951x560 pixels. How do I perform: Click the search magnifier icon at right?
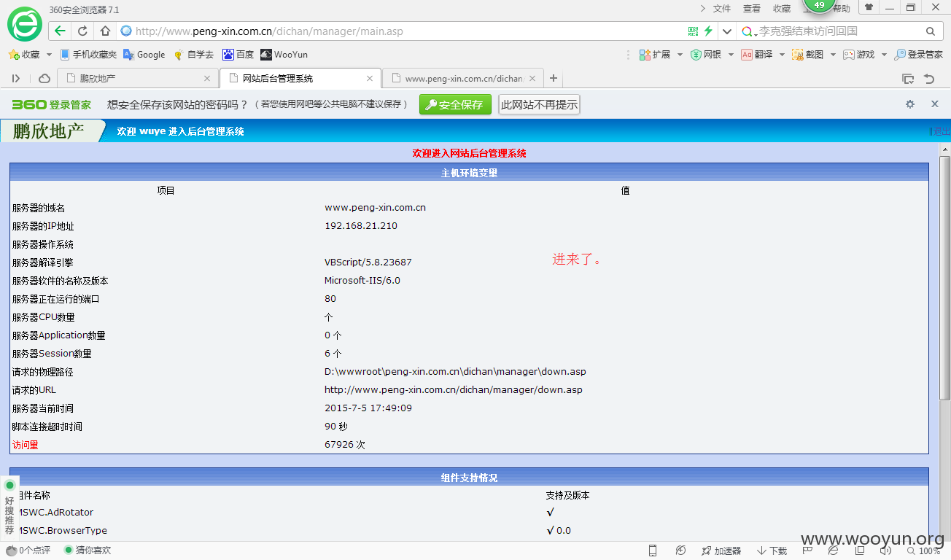click(x=931, y=31)
